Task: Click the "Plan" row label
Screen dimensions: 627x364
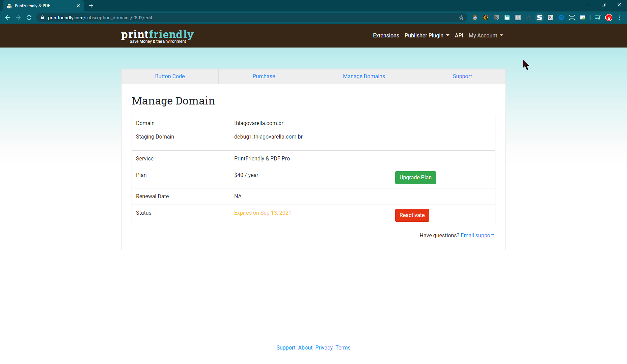Action: [x=141, y=175]
